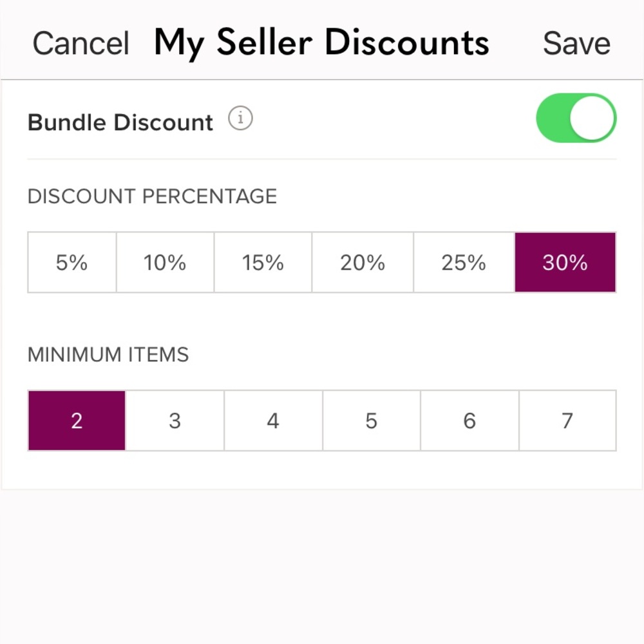644x644 pixels.
Task: Disable the Bundle Discount switch
Action: (x=576, y=117)
